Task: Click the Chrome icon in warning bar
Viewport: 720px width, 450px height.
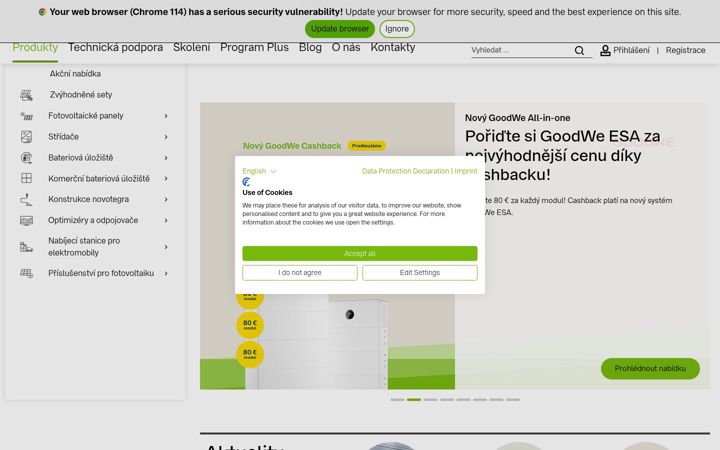Action: (42, 12)
